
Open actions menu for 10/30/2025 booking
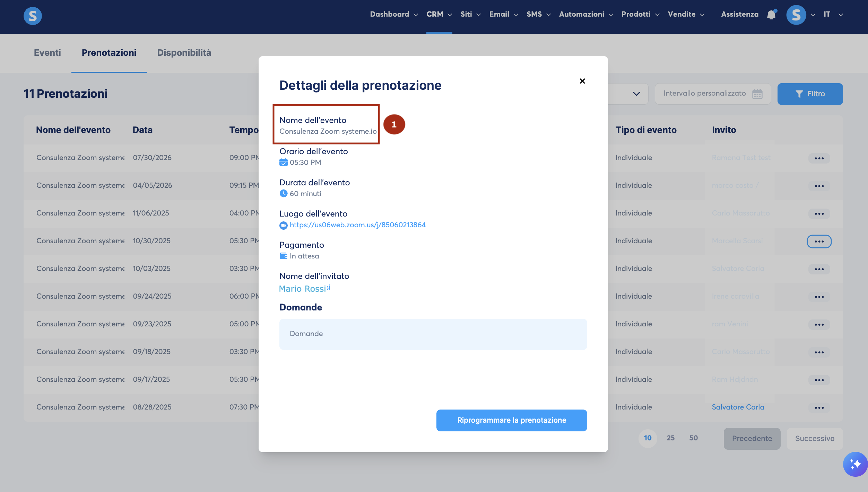click(x=819, y=241)
